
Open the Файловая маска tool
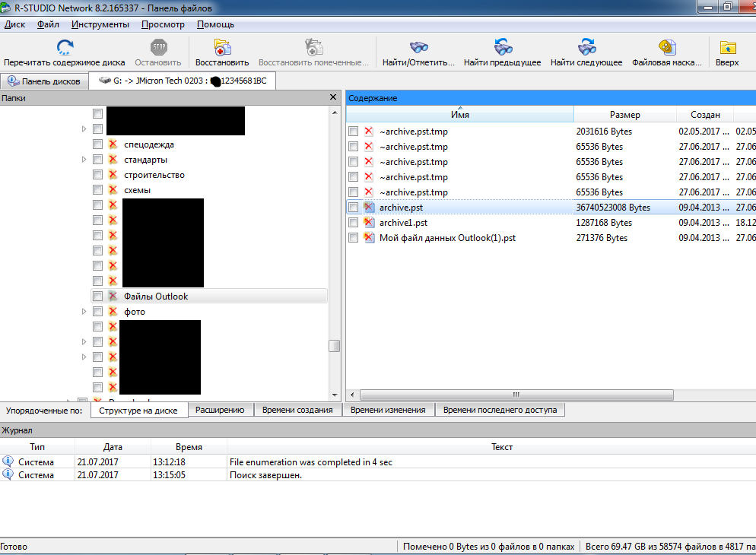(x=667, y=47)
